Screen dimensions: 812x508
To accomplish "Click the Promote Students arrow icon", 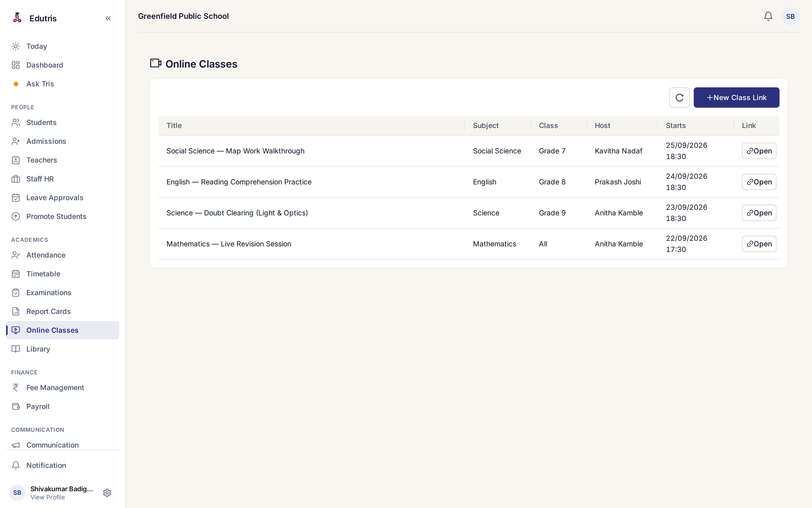I will click(x=16, y=216).
